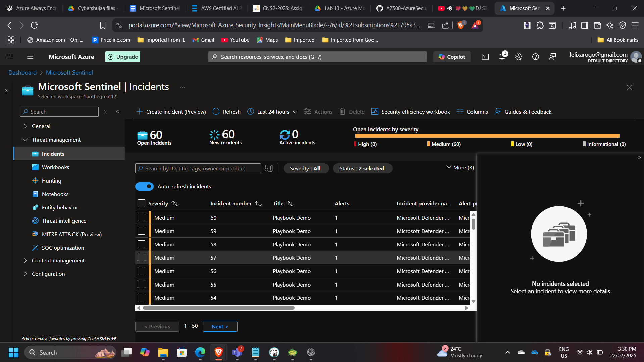Click the horizontal scrollbar under the incidents table
This screenshot has width=644, height=362.
click(x=218, y=308)
